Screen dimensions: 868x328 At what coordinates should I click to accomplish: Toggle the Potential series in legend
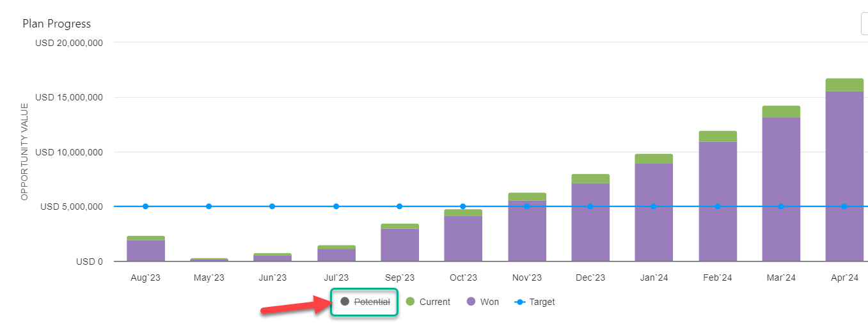(x=372, y=302)
